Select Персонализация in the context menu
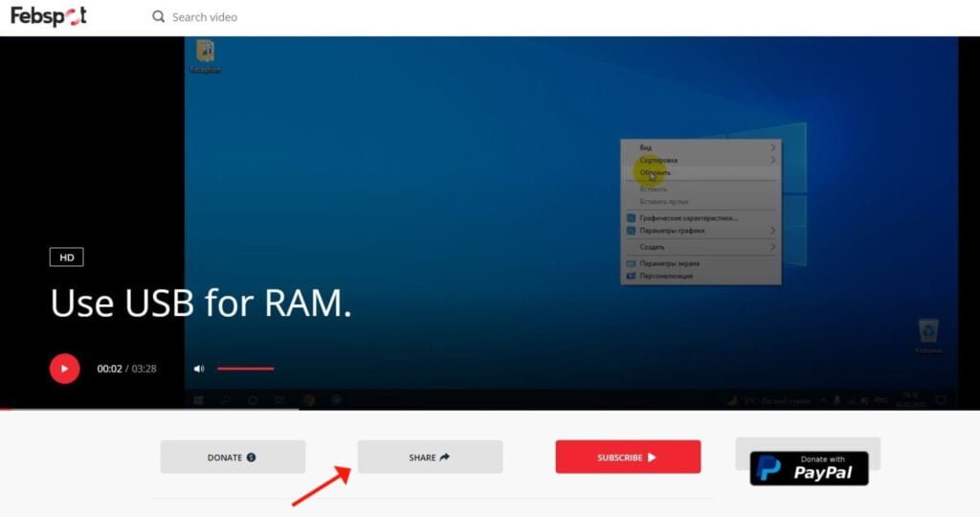 click(666, 276)
